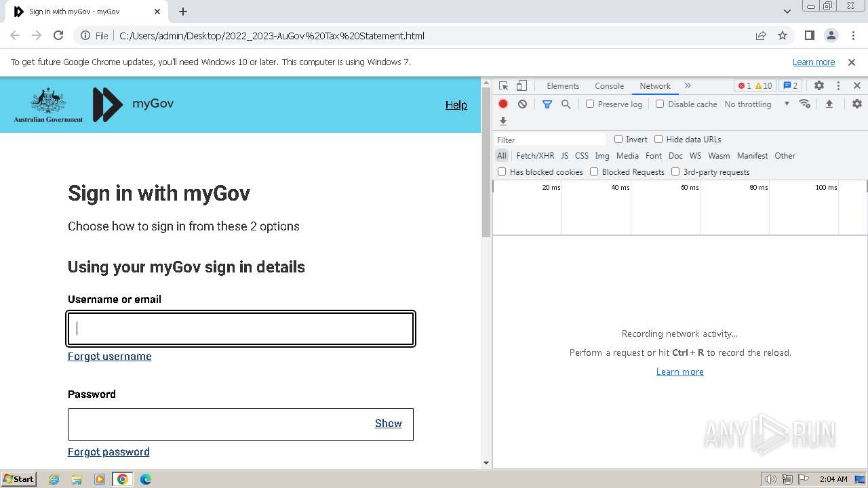Click the red errors counter badge
Viewport: 868px width, 488px height.
pyautogui.click(x=745, y=86)
